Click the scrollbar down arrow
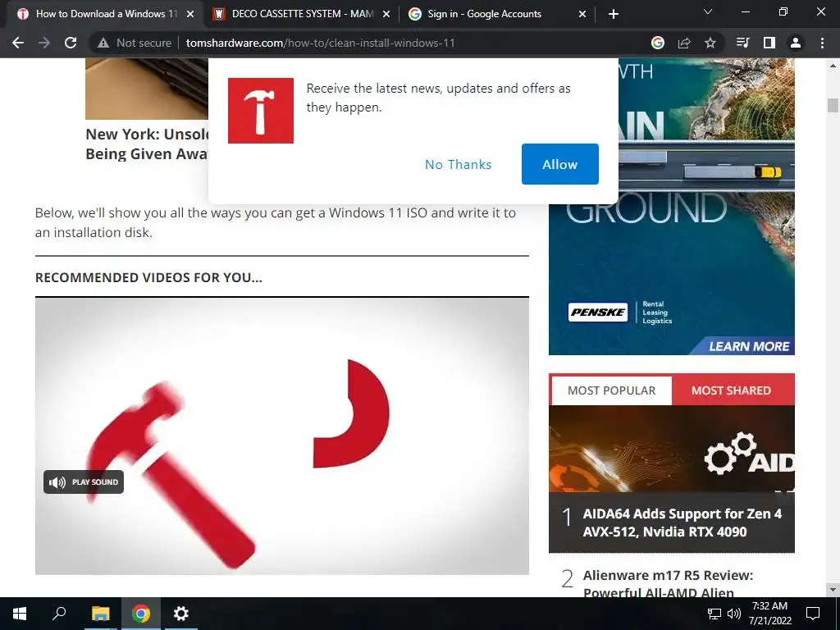Screen dimensions: 840x630 [x=833, y=590]
